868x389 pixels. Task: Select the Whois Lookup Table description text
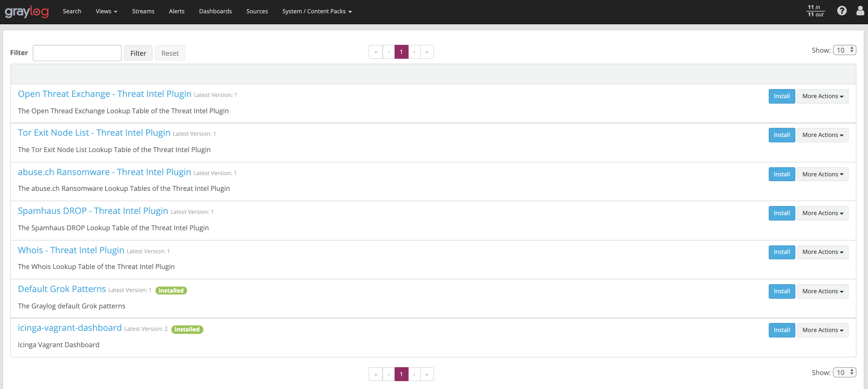tap(96, 267)
